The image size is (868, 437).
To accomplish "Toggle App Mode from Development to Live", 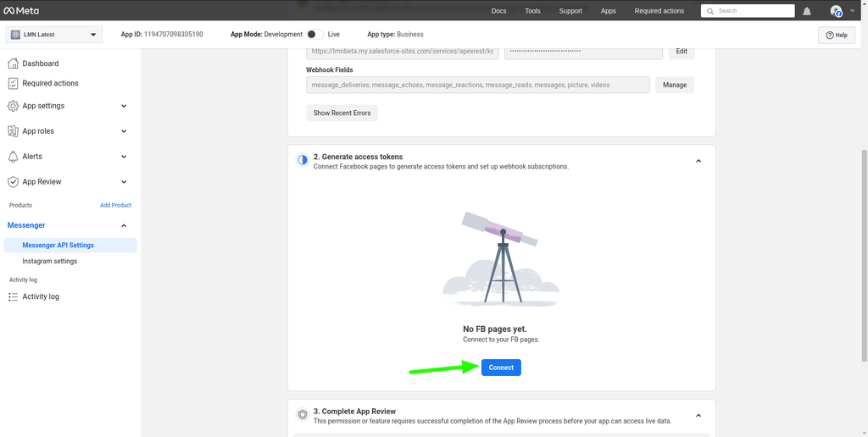I will [315, 34].
